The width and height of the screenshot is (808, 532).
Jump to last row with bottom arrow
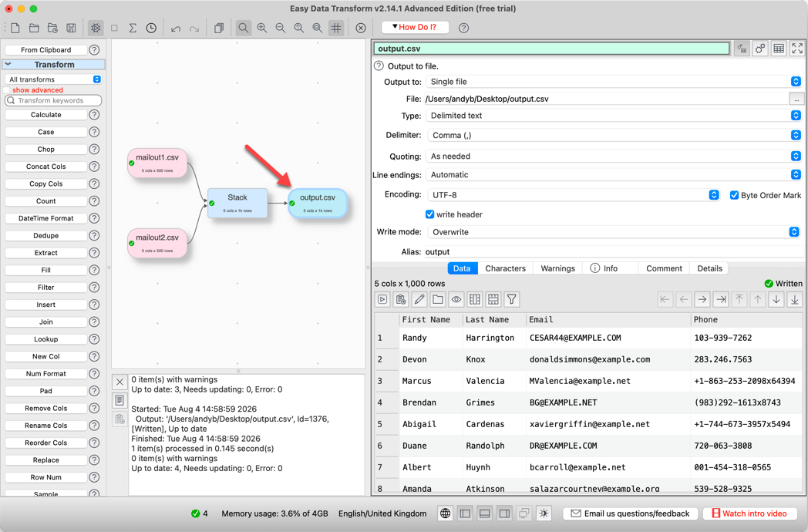point(795,299)
